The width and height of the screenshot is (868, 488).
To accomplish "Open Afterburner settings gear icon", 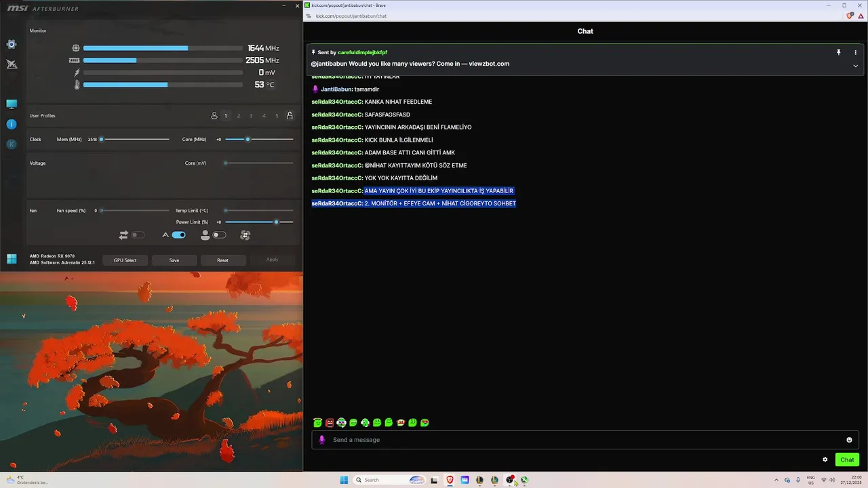I will 12,44.
